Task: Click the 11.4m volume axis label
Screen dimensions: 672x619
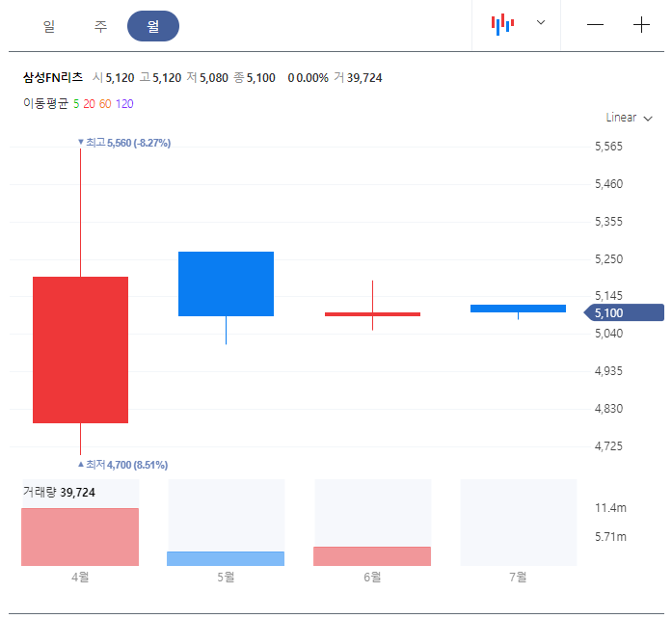Action: point(610,508)
